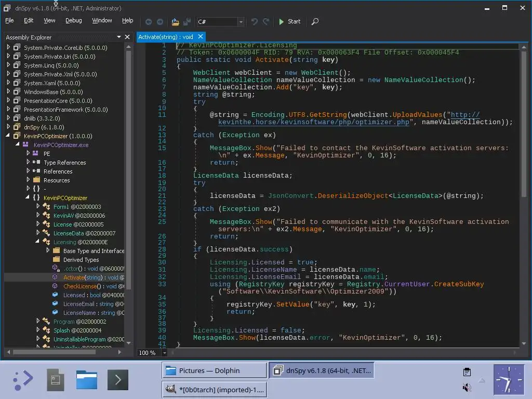Select the Activate(string) : void tab
The width and height of the screenshot is (532, 399).
pos(166,37)
